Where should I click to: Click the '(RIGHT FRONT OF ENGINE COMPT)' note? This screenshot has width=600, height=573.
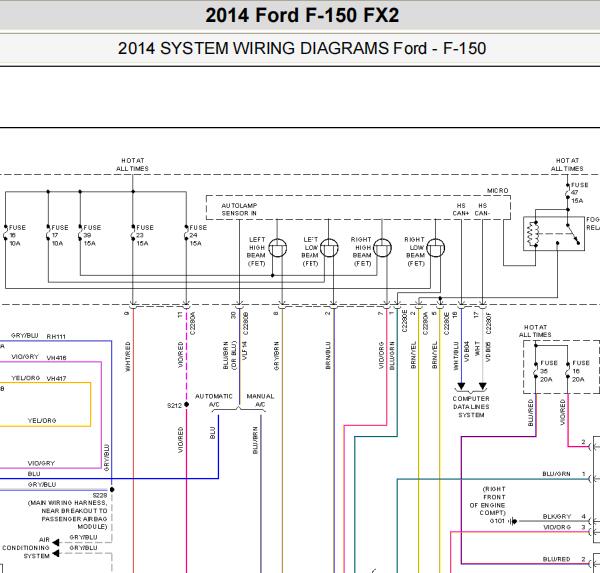coord(488,501)
